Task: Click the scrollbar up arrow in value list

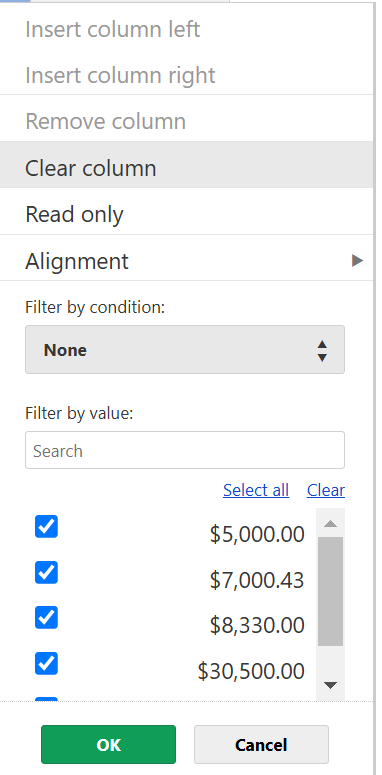Action: click(330, 523)
